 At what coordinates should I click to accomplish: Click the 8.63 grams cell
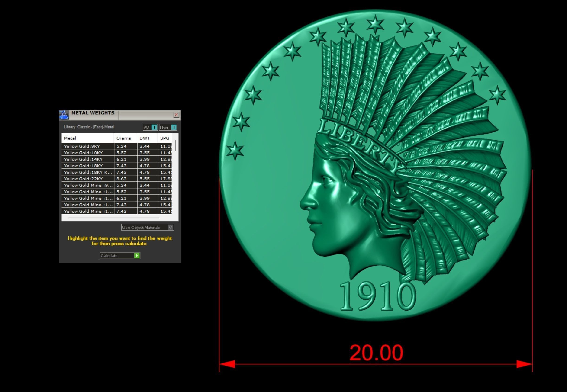(126, 179)
